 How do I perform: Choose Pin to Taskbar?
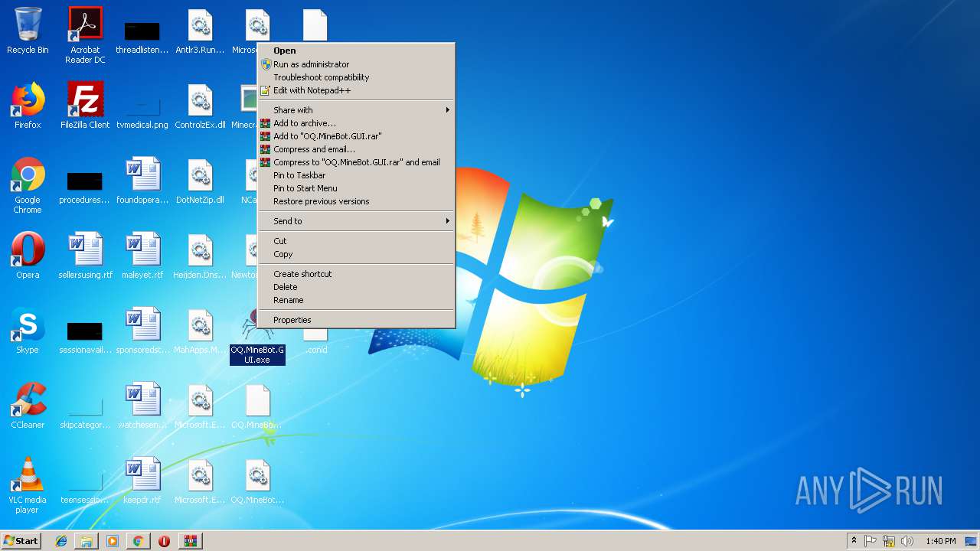click(356, 175)
